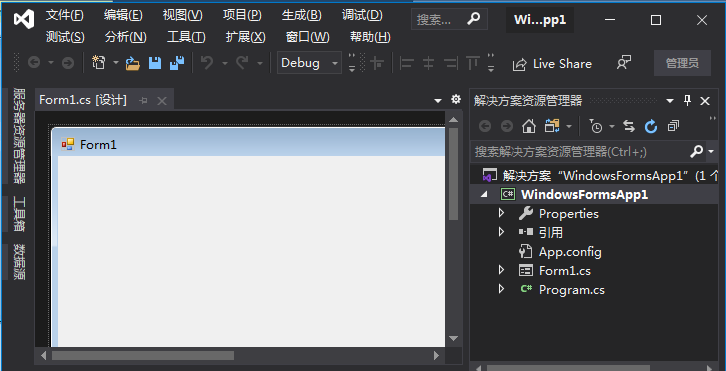Toggle the solution and folder view switcher
Image resolution: width=726 pixels, height=371 pixels.
coord(552,126)
